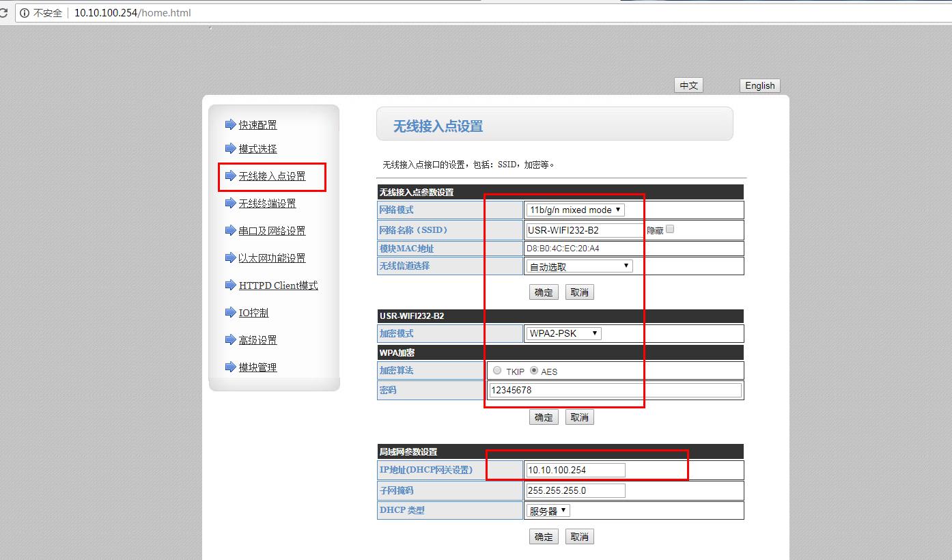952x560 pixels.
Task: Click the 密码 password input field
Action: pyautogui.click(x=615, y=390)
